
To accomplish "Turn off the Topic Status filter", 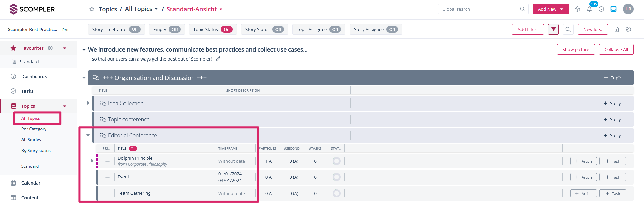I will [227, 30].
